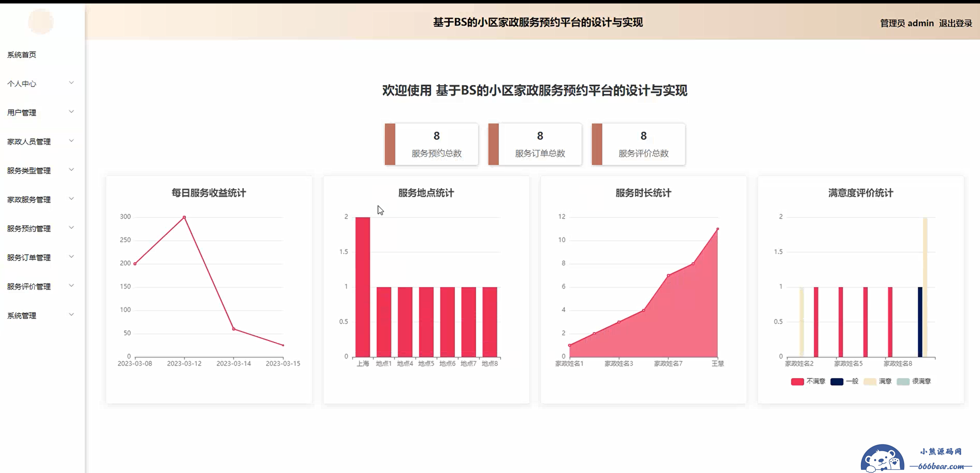The width and height of the screenshot is (980, 473).
Task: Click the dark 一般 bar in satisfaction chart
Action: [x=920, y=322]
